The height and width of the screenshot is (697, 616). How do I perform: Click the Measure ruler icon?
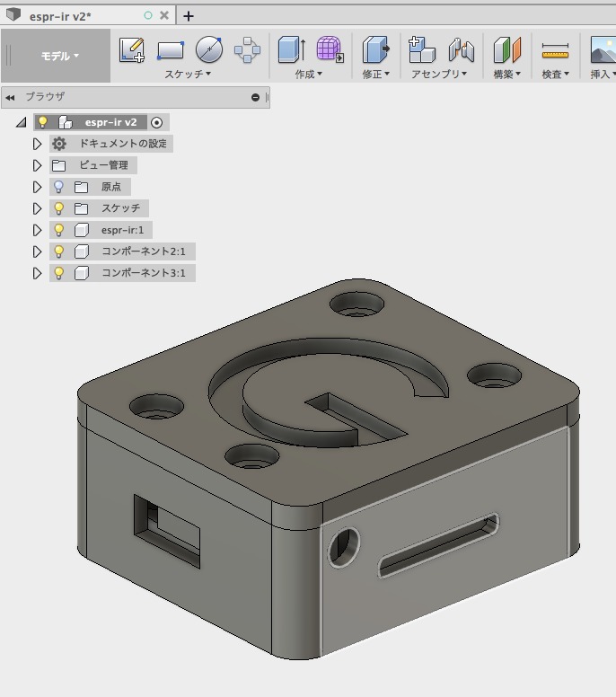point(555,51)
